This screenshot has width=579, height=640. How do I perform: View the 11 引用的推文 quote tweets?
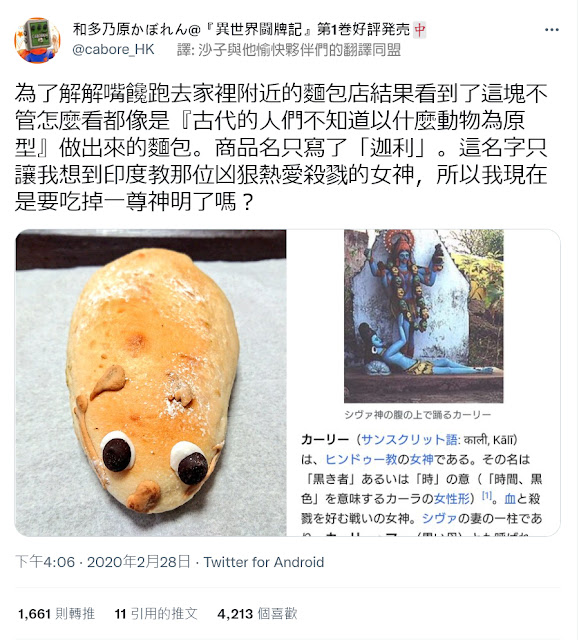click(156, 613)
